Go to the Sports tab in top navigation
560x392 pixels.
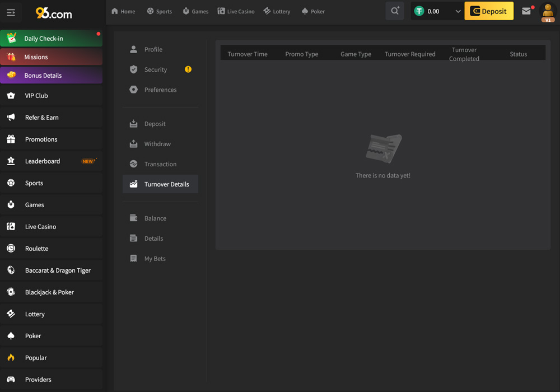pos(159,11)
